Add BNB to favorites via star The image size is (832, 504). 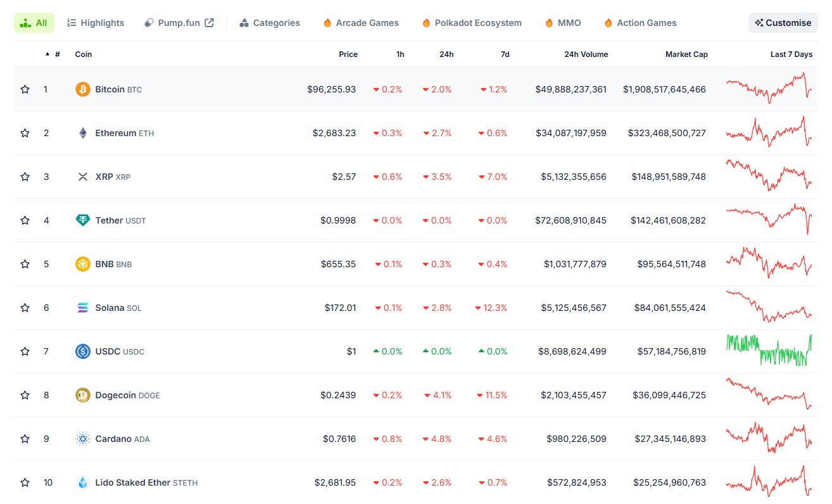pos(25,264)
